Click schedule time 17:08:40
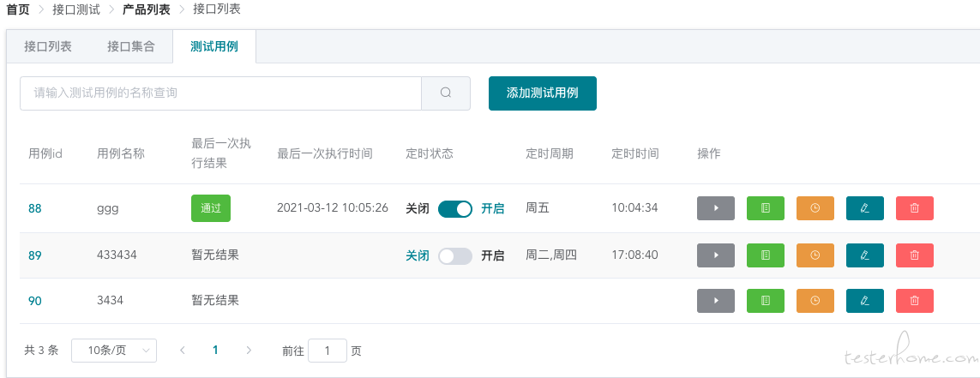 click(x=634, y=255)
